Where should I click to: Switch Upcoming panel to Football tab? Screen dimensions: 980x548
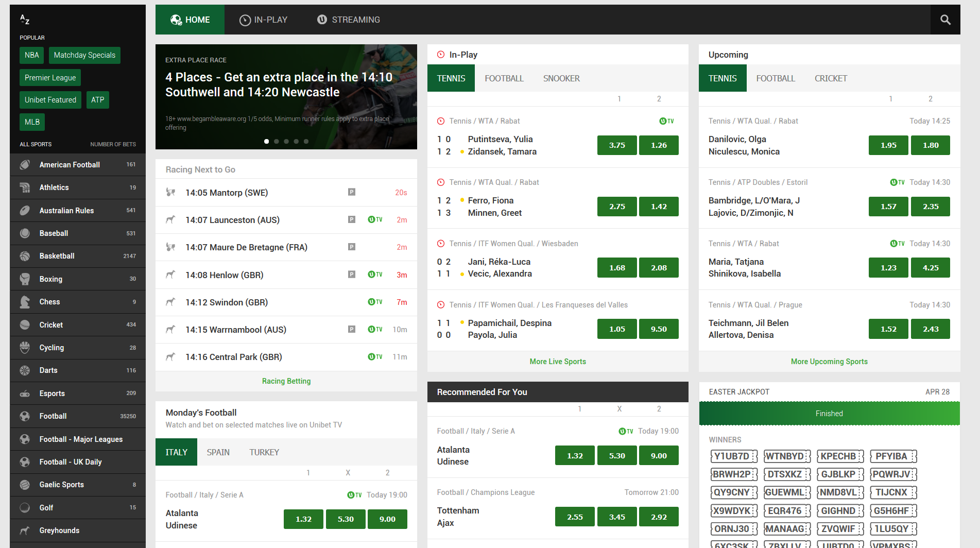tap(776, 78)
